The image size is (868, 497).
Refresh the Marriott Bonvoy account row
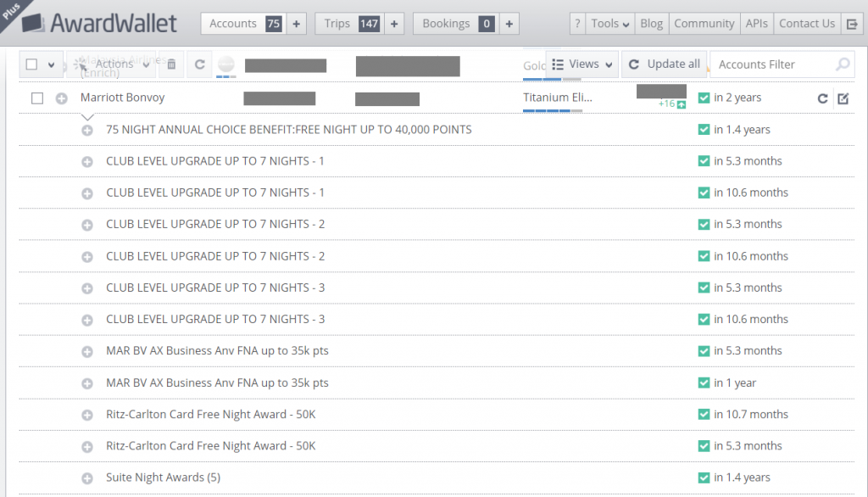(822, 98)
